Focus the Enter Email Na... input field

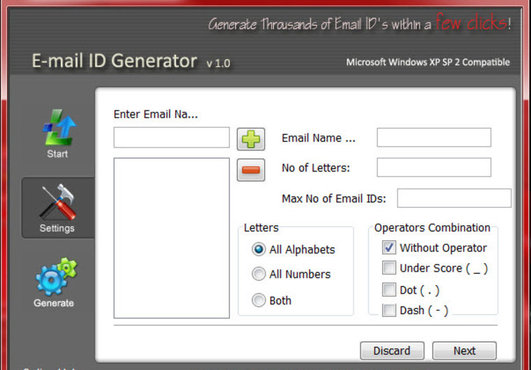point(172,137)
